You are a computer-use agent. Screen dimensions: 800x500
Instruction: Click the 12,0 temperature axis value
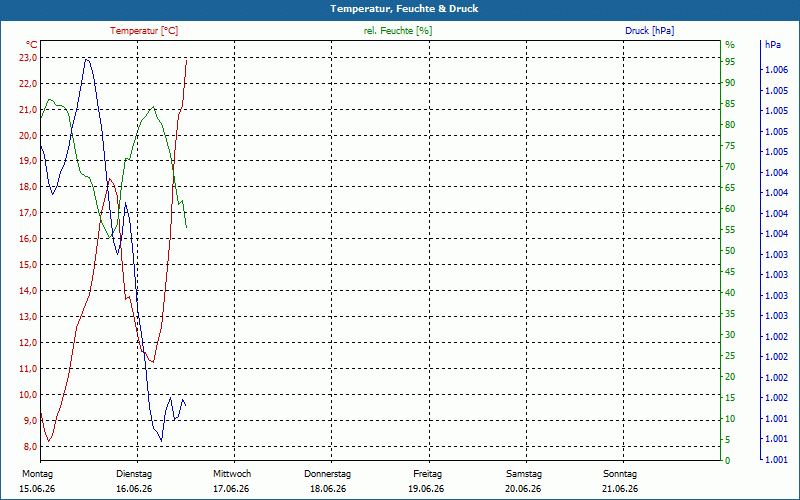click(x=28, y=343)
